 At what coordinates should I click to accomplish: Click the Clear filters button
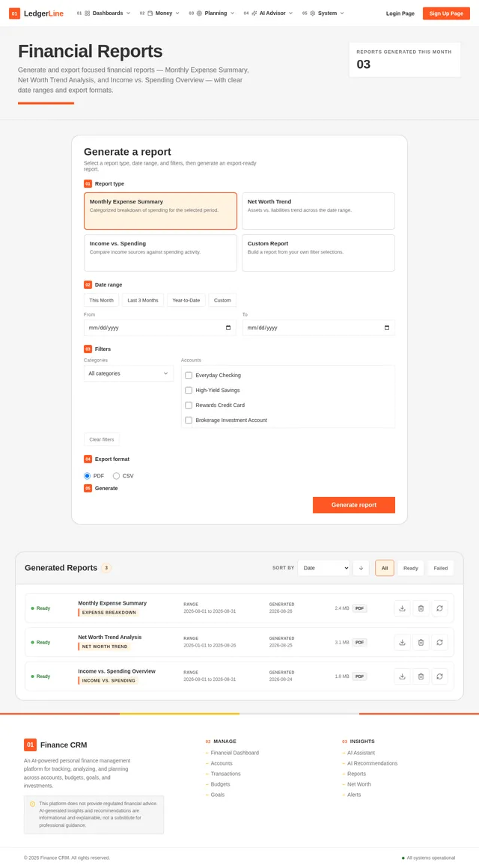(102, 439)
